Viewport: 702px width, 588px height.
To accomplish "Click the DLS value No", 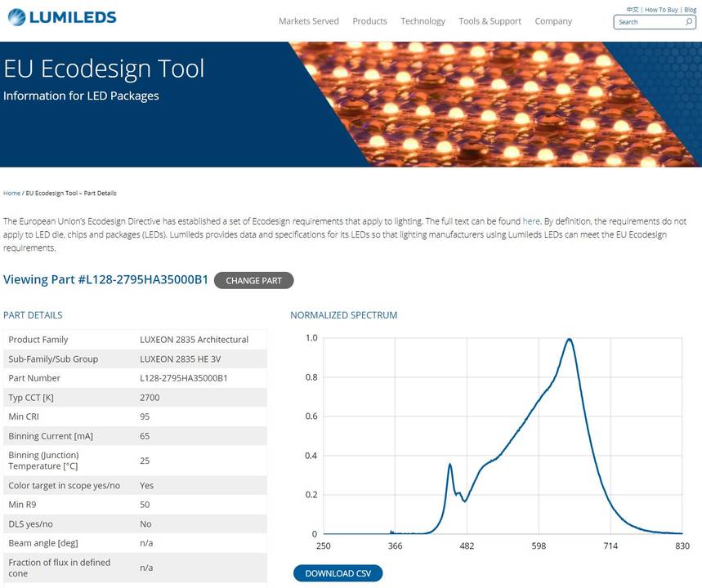I will (145, 524).
